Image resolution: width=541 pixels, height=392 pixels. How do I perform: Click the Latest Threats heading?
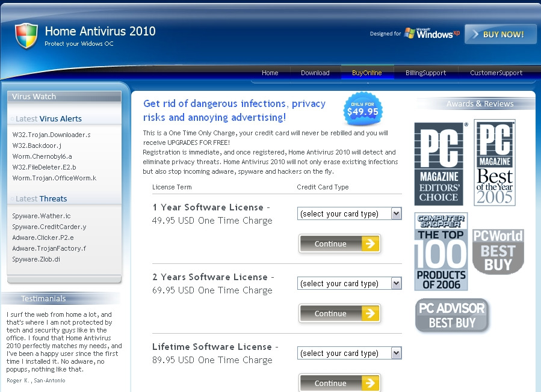pos(41,198)
